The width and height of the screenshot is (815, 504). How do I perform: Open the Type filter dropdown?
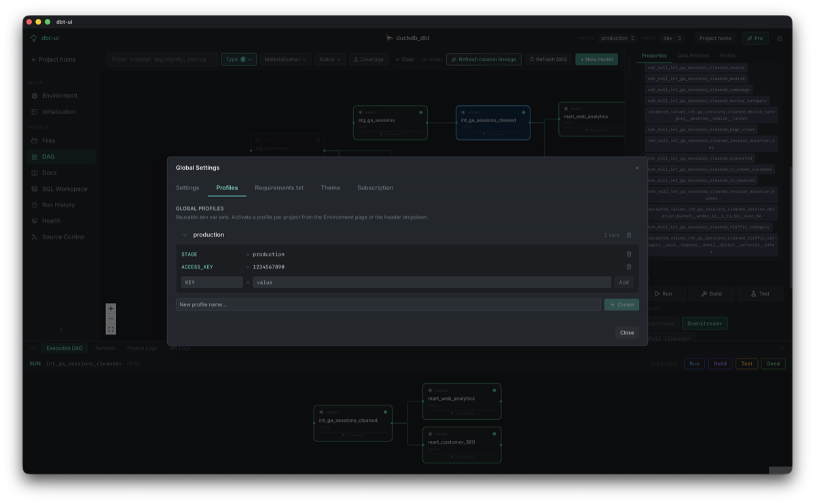click(238, 59)
